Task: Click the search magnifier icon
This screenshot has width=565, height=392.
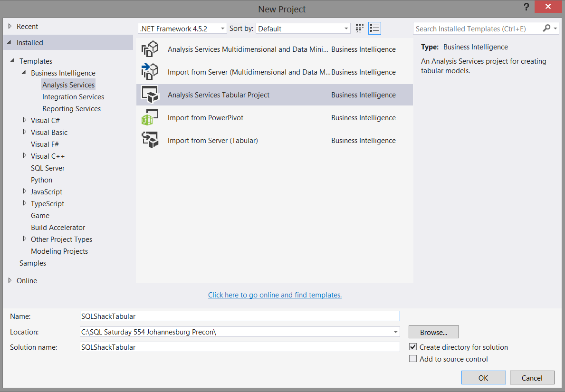Action: pyautogui.click(x=546, y=29)
